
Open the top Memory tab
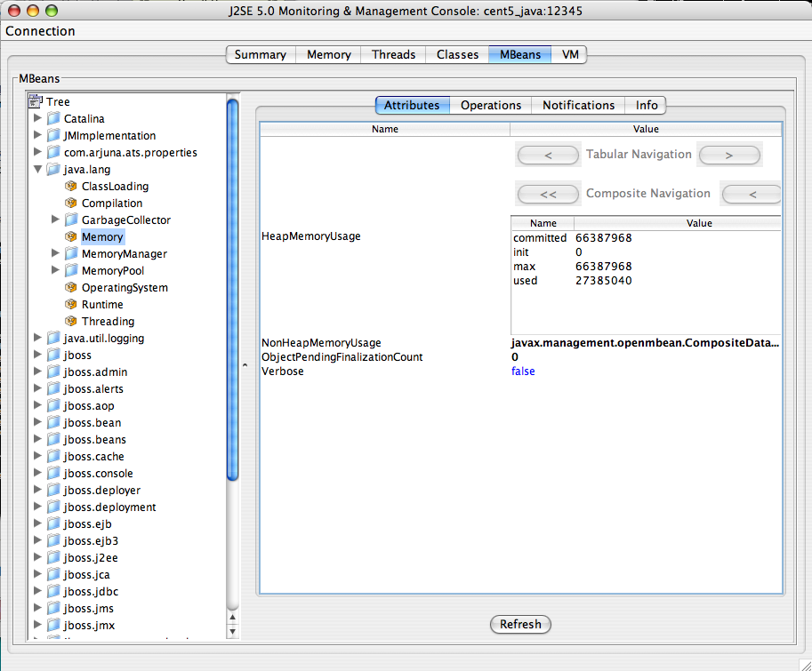coord(329,54)
